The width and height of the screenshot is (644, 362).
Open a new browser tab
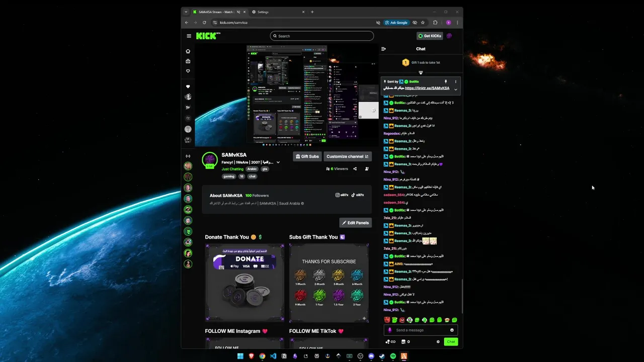pos(312,12)
